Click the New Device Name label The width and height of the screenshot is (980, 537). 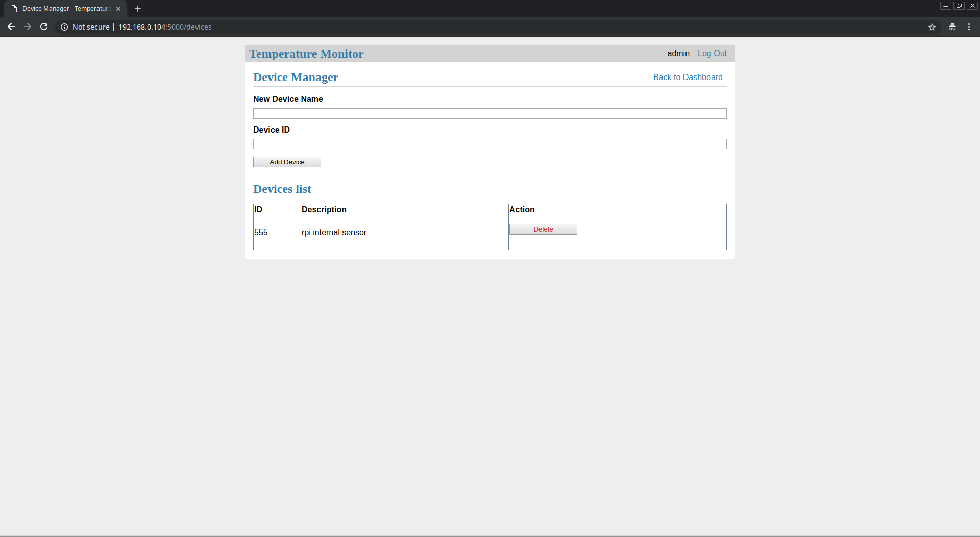pyautogui.click(x=288, y=99)
